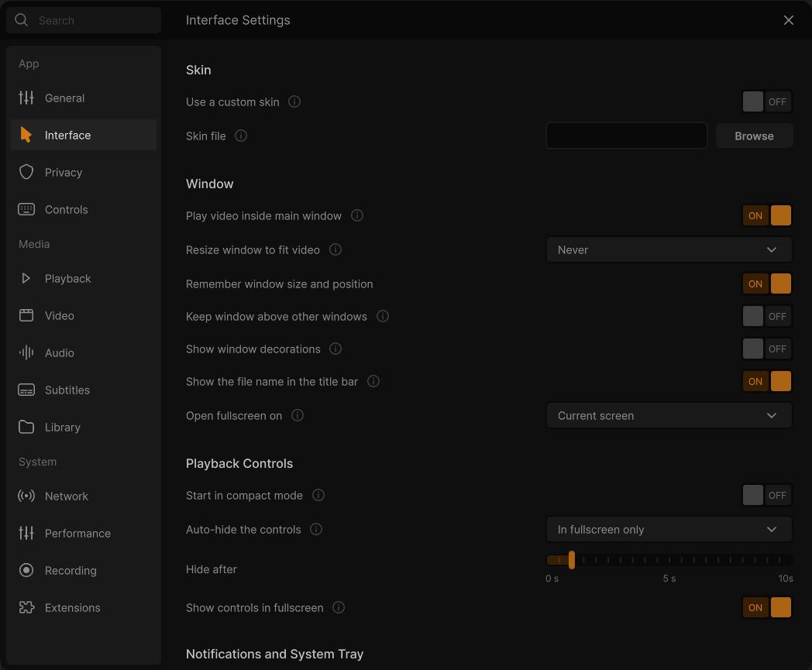
Task: Click the Library label in sidebar
Action: click(63, 427)
